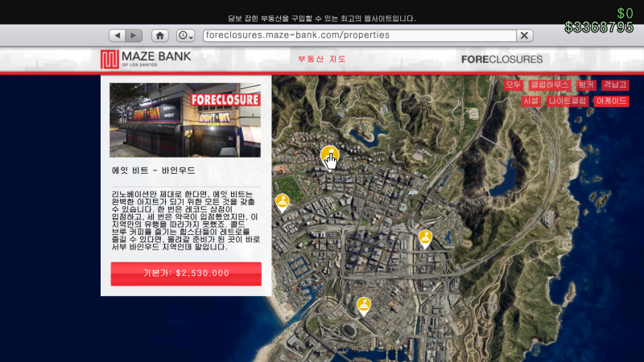
Task: Select the 모두 map filter
Action: tap(513, 85)
